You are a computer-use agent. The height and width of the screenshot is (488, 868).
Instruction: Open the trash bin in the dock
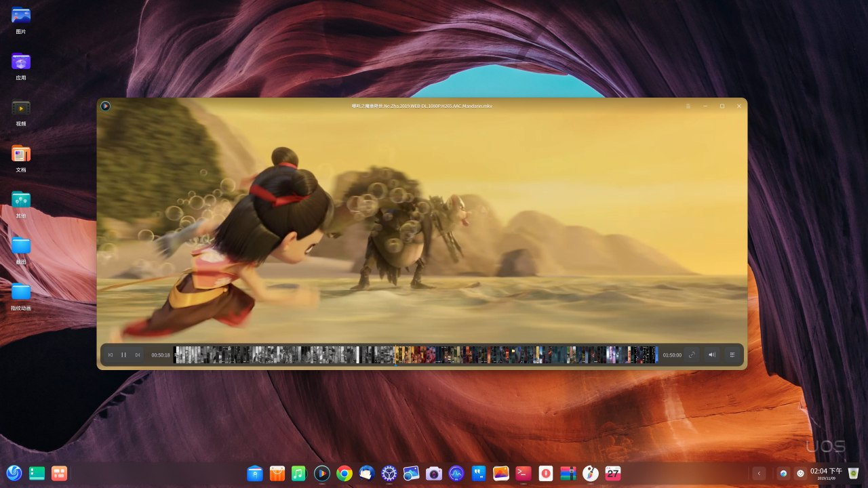(x=853, y=473)
